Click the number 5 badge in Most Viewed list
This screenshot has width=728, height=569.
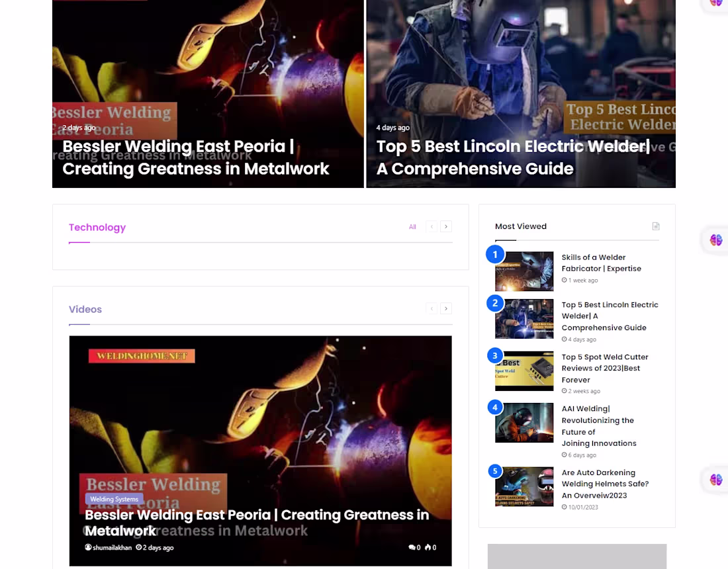495,470
